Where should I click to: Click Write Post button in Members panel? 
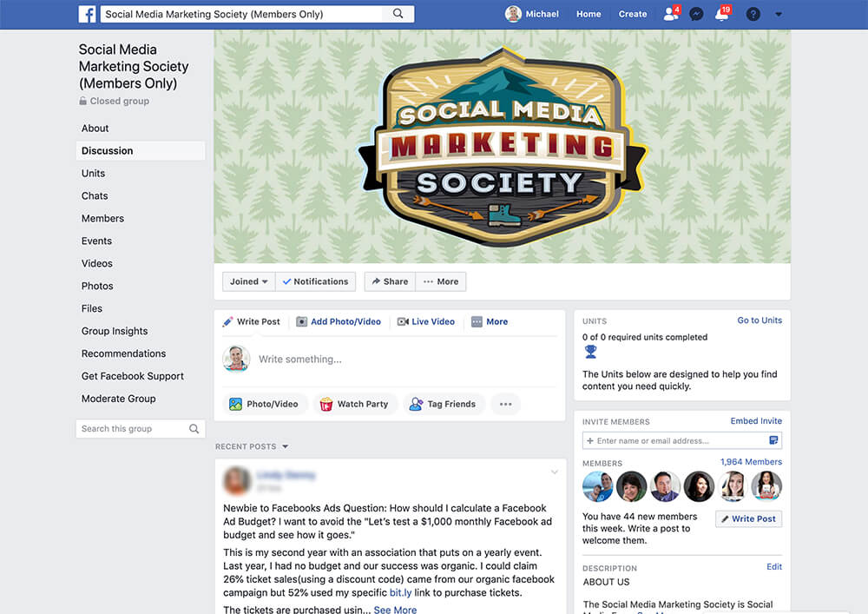point(748,518)
